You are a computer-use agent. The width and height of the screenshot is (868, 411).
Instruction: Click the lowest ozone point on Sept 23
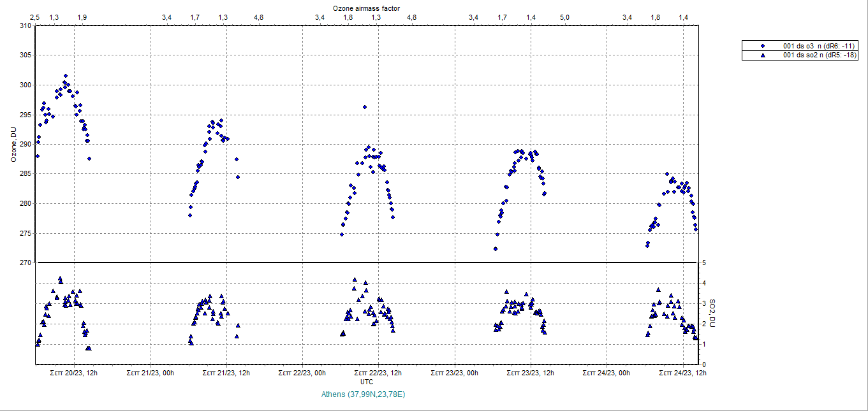pos(496,249)
